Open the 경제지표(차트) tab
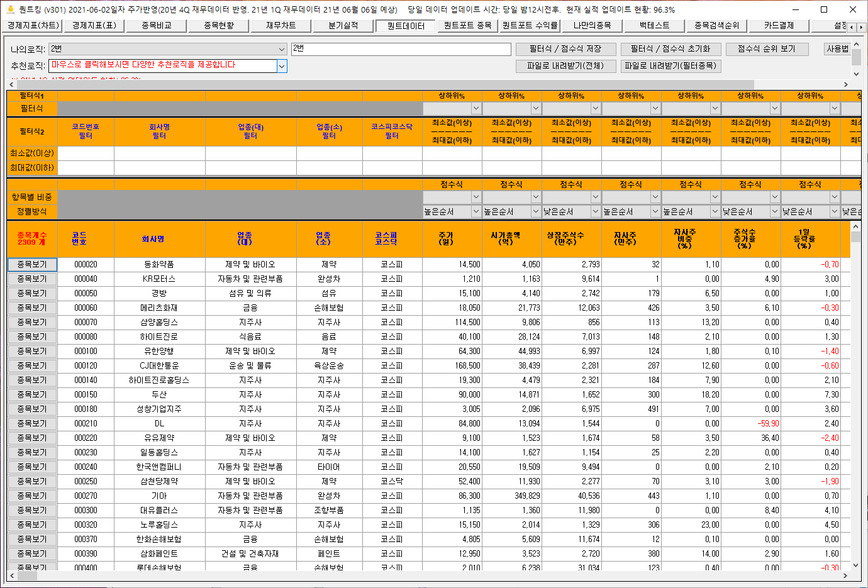This screenshot has height=588, width=868. (33, 26)
